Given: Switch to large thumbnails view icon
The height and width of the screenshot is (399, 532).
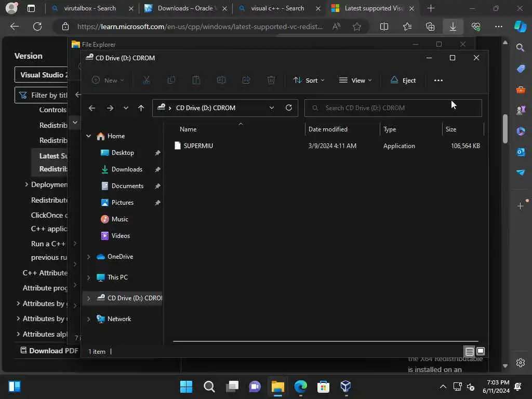Looking at the screenshot, I should (481, 351).
